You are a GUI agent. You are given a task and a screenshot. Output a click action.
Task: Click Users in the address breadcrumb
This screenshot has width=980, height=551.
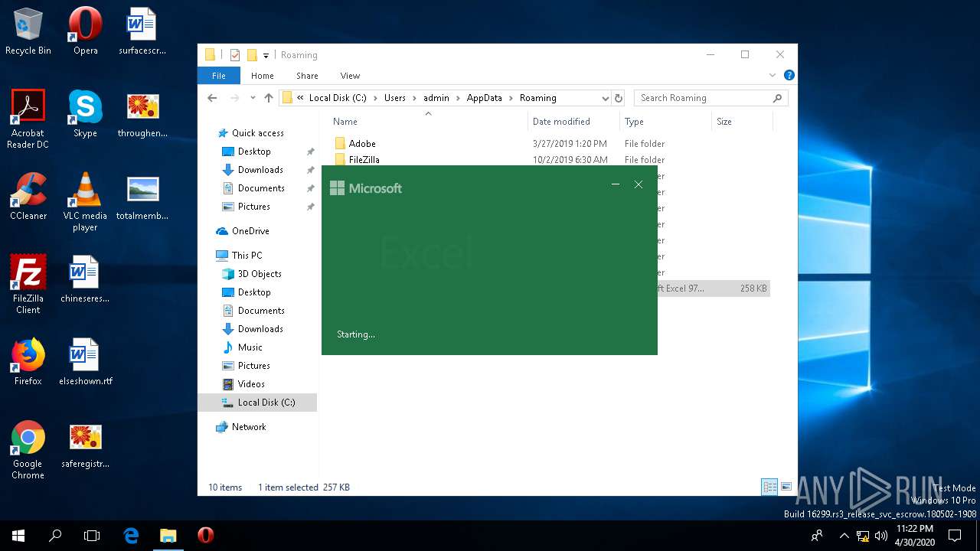tap(395, 98)
